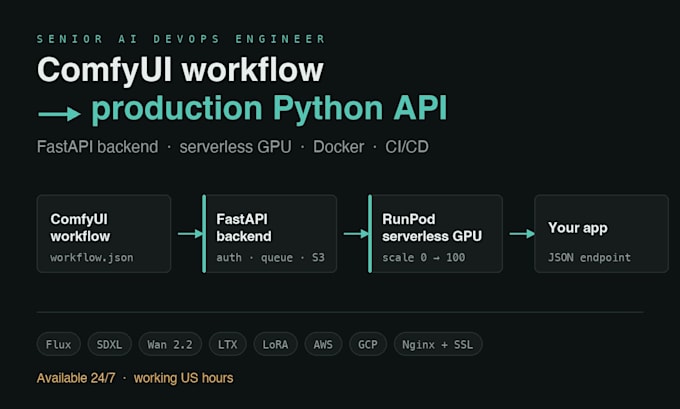This screenshot has height=409, width=680.
Task: Click the Flux tag pill
Action: (x=59, y=344)
